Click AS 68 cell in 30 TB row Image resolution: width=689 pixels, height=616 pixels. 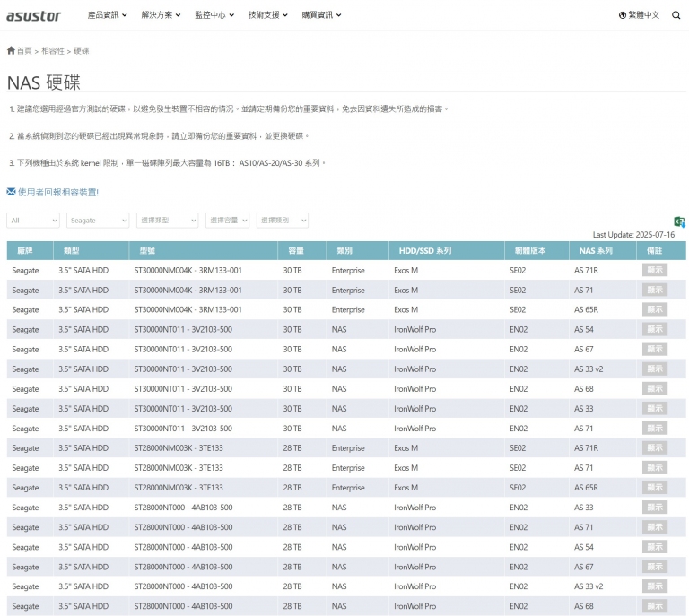click(583, 389)
